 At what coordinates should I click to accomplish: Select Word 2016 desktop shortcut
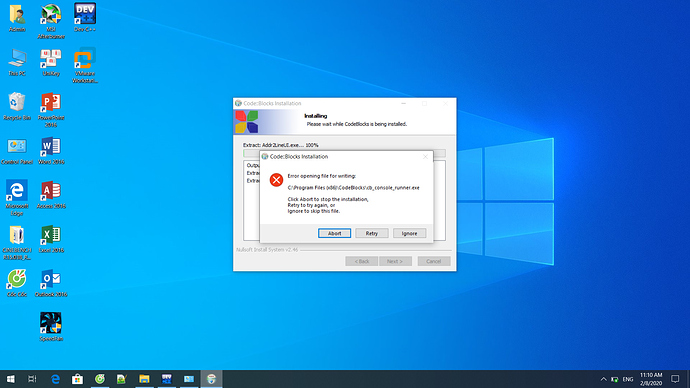pos(51,150)
